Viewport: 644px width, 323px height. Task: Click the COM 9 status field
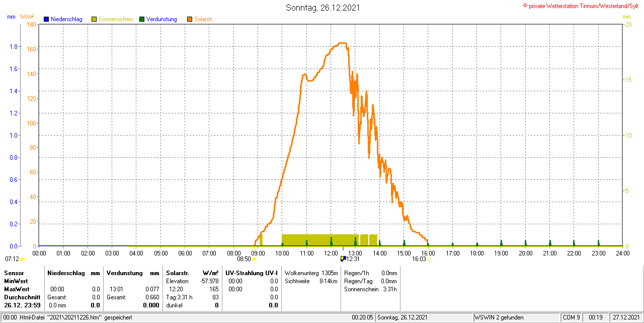(571, 317)
